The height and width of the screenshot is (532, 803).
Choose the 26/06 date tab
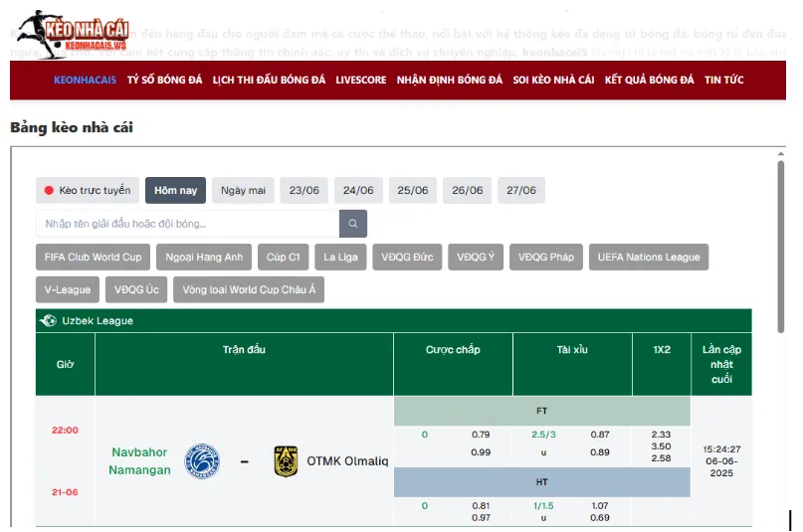pos(467,190)
